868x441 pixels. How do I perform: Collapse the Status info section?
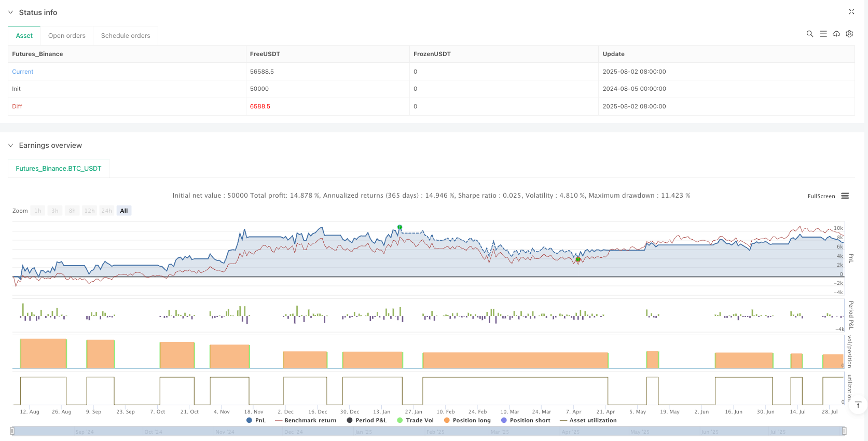10,12
